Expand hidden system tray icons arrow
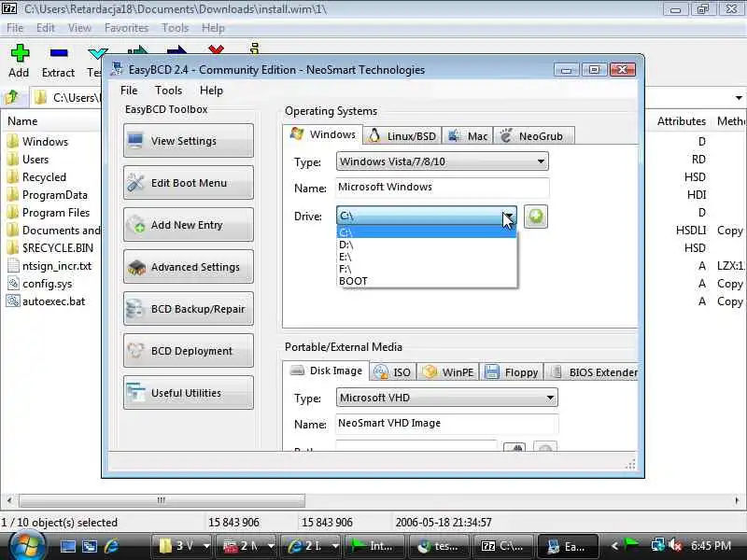The width and height of the screenshot is (747, 560). click(614, 545)
